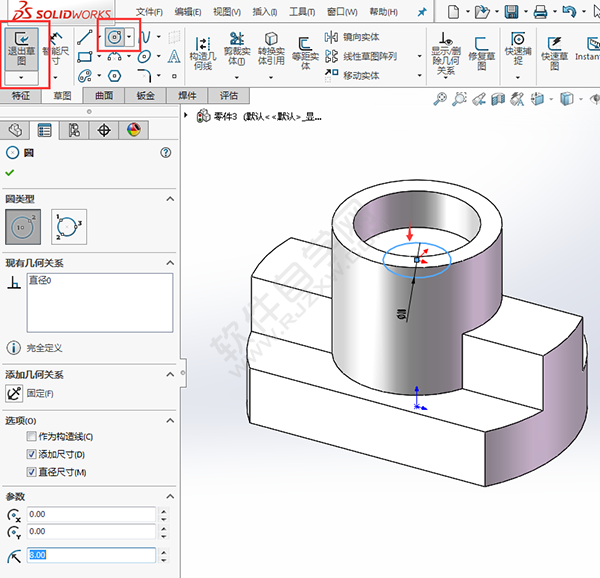Screen dimensions: 600x578
Task: Click Offset Entities (等距实体) tool
Action: [305, 54]
